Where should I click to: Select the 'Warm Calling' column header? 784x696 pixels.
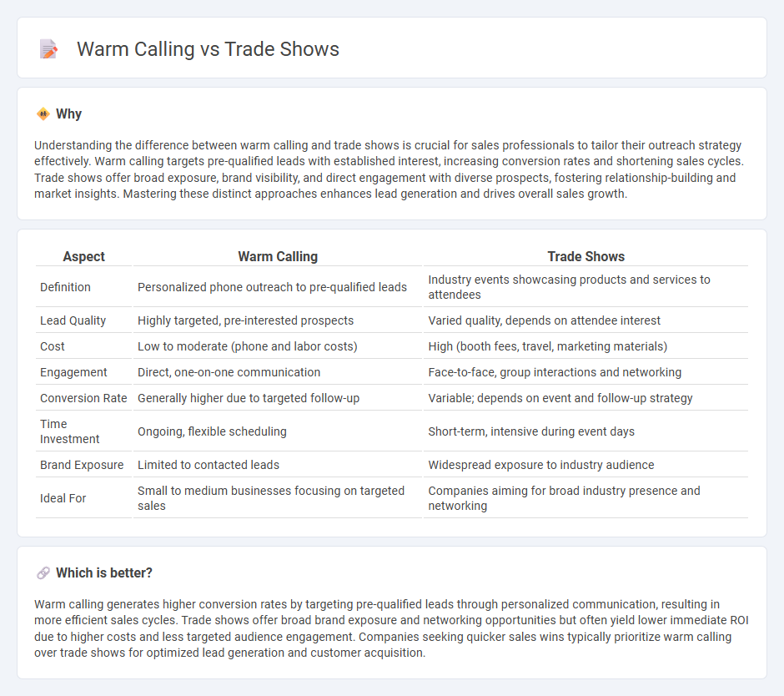coord(278,257)
